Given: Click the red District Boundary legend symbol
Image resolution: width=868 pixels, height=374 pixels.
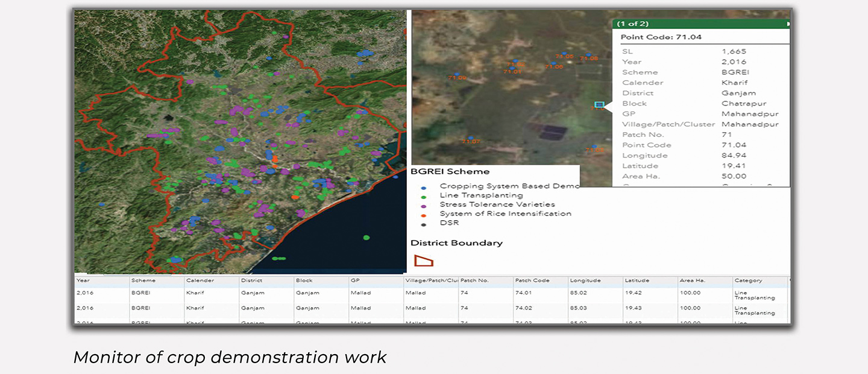Looking at the screenshot, I should (x=424, y=261).
